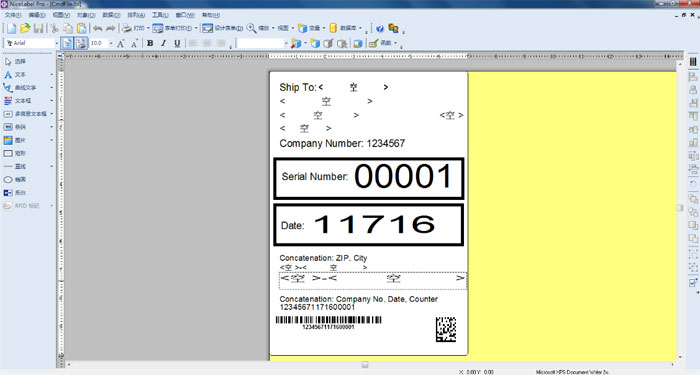Toggle bold text formatting

point(150,43)
